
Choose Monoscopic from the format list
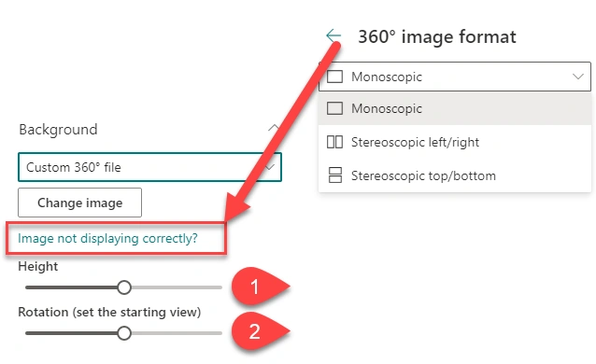455,108
